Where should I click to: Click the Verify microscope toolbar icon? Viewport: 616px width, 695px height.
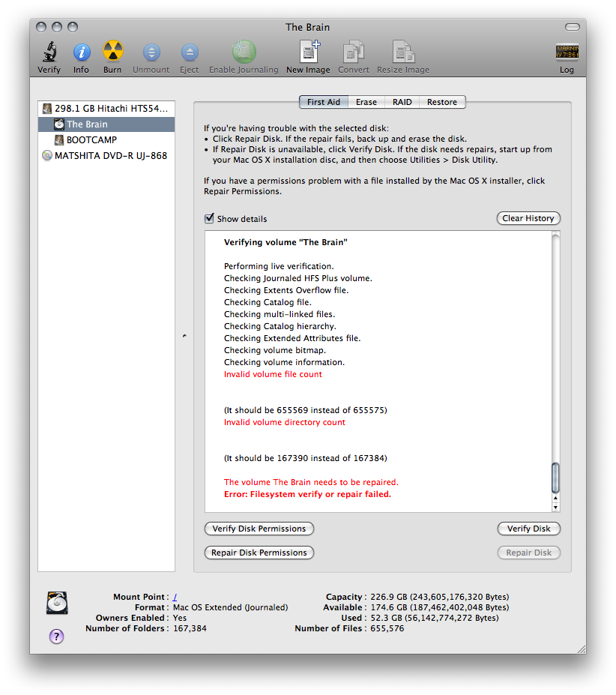point(49,52)
